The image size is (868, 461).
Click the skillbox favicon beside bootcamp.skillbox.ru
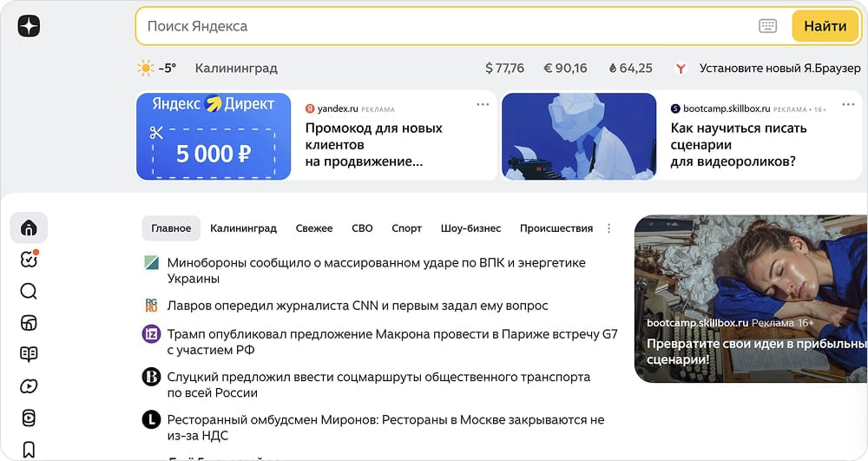click(675, 109)
